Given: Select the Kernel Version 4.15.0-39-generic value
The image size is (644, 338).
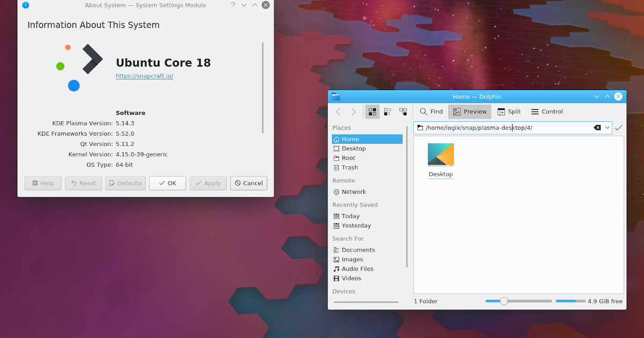Looking at the screenshot, I should pos(142,155).
